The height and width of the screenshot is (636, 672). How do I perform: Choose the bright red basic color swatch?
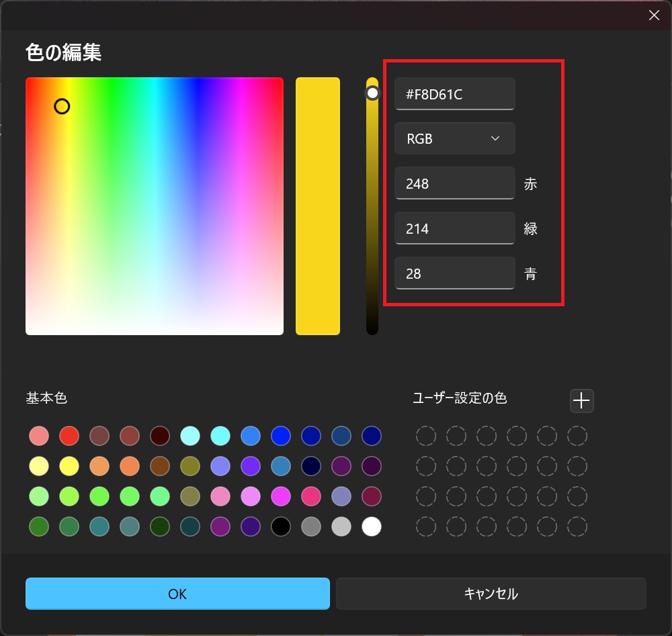pyautogui.click(x=69, y=436)
